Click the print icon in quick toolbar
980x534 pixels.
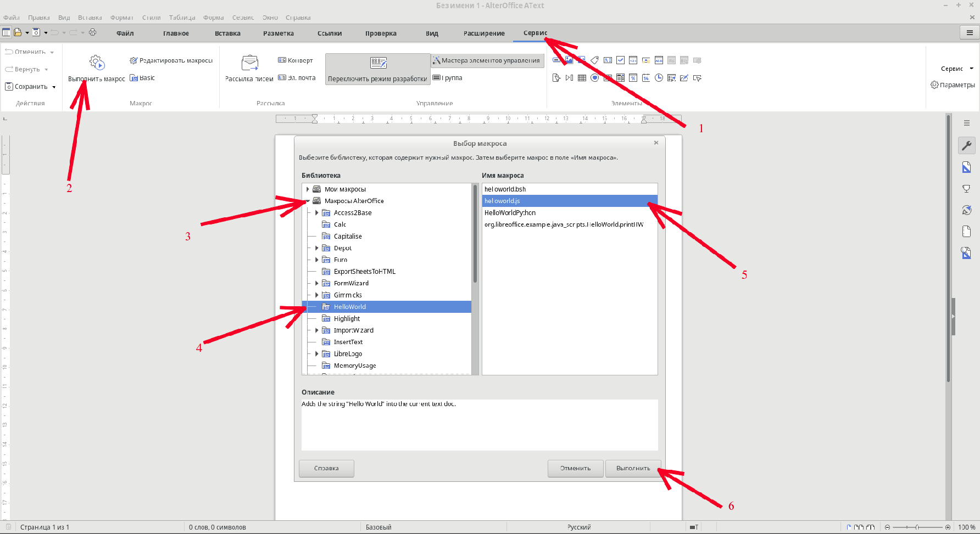click(92, 32)
